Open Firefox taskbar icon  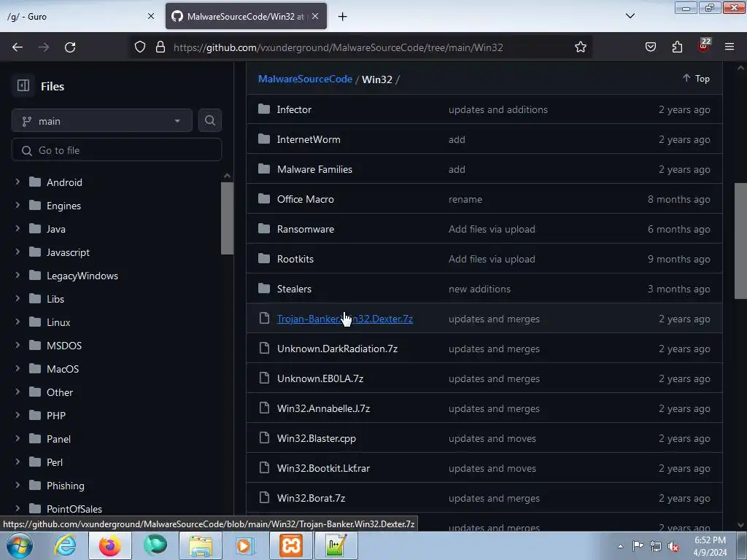pyautogui.click(x=110, y=545)
